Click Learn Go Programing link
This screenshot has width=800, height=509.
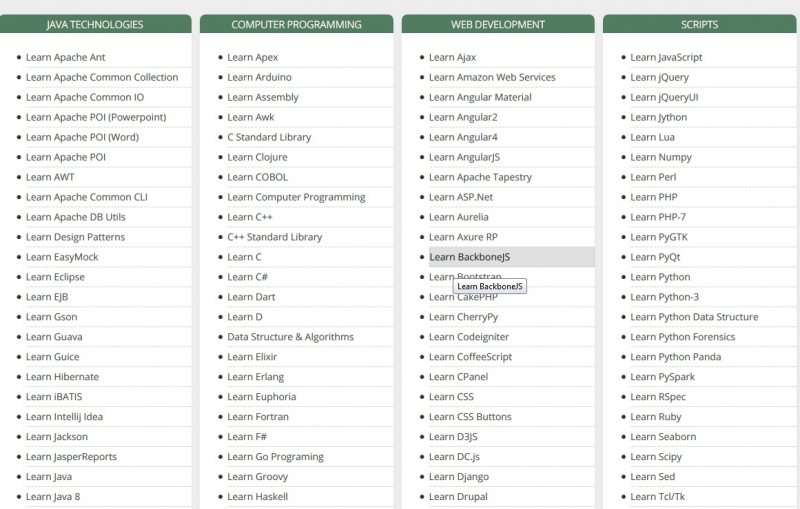[x=275, y=457]
